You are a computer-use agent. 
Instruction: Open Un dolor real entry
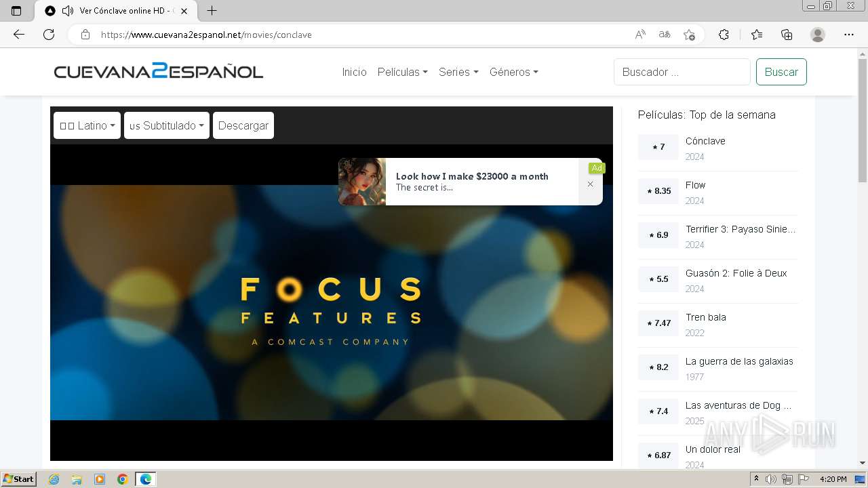tap(713, 449)
